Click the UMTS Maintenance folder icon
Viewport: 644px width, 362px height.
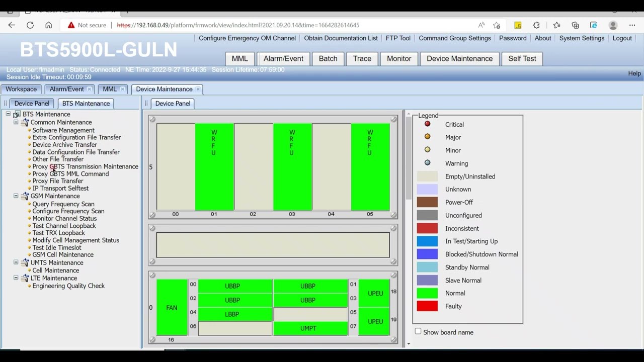(x=25, y=262)
